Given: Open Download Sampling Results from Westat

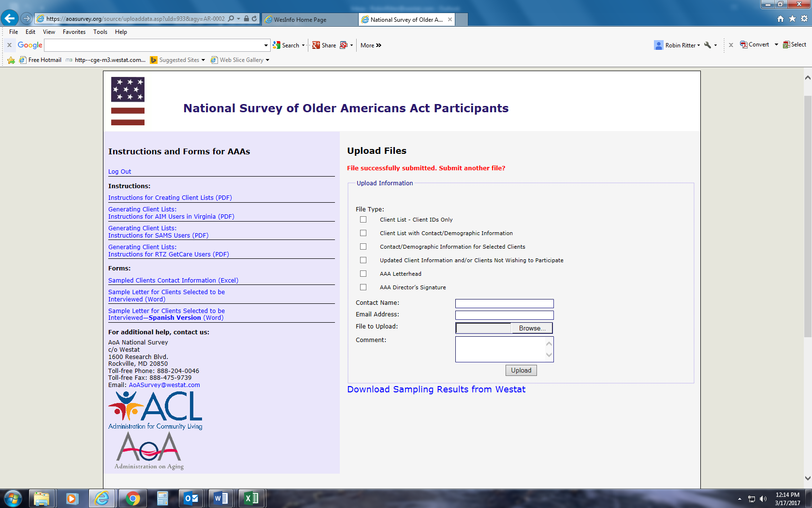Looking at the screenshot, I should click(436, 389).
